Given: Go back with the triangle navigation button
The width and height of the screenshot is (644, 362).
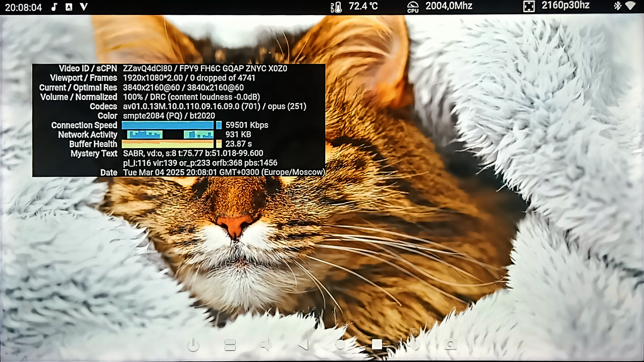Looking at the screenshot, I should [303, 345].
